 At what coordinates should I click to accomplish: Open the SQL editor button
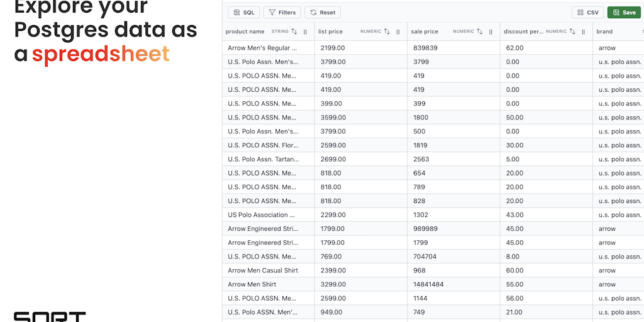[x=243, y=13]
